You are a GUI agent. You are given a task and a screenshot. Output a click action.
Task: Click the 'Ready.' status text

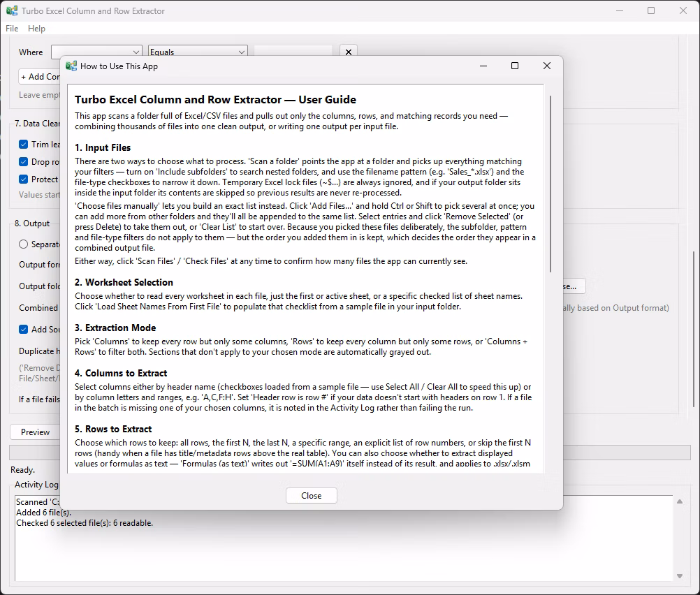pos(23,470)
